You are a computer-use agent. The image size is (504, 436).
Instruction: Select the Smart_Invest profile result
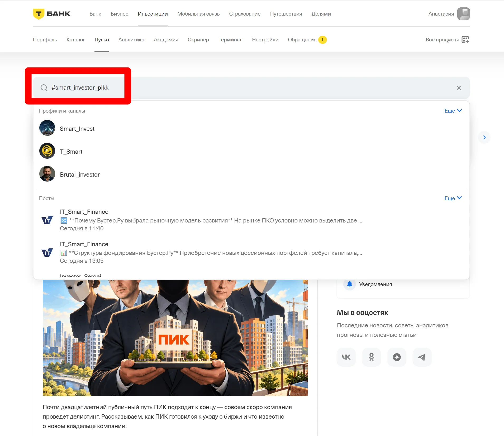point(77,129)
